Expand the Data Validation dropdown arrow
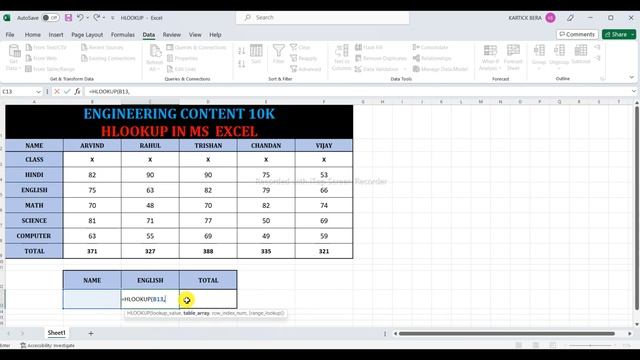 coord(404,69)
